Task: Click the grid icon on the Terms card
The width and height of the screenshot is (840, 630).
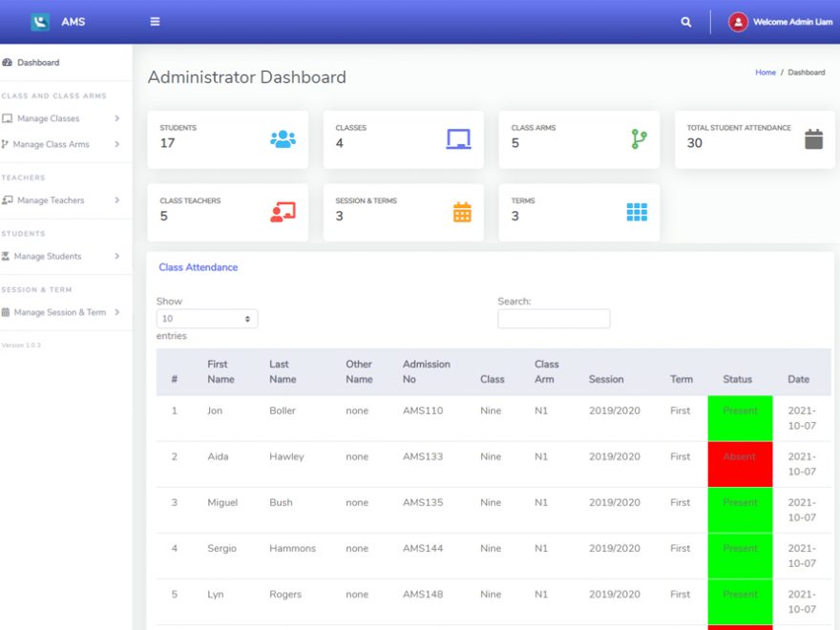Action: click(x=637, y=210)
